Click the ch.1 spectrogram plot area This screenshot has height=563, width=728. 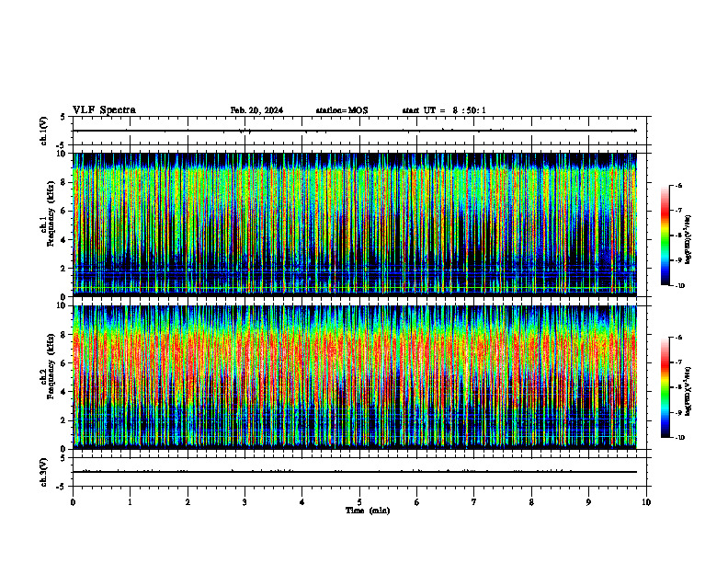coord(355,224)
